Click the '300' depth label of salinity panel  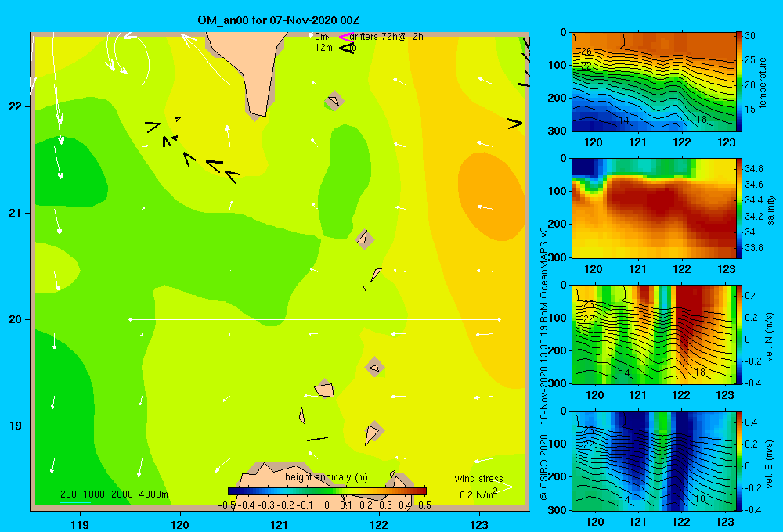(558, 257)
